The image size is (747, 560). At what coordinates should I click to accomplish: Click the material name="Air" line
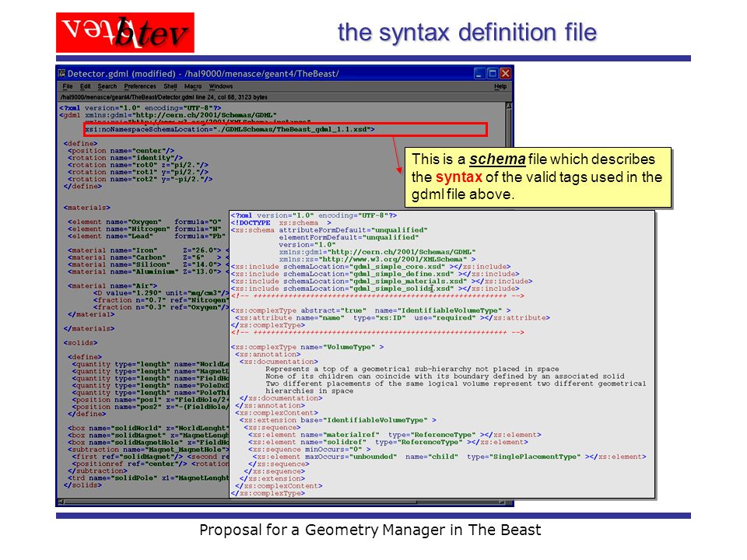tap(112, 285)
